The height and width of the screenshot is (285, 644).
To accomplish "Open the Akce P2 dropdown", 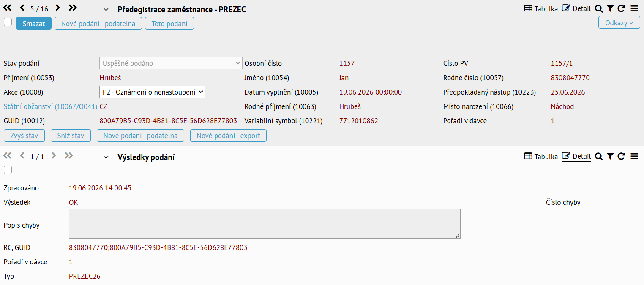I will tap(152, 92).
